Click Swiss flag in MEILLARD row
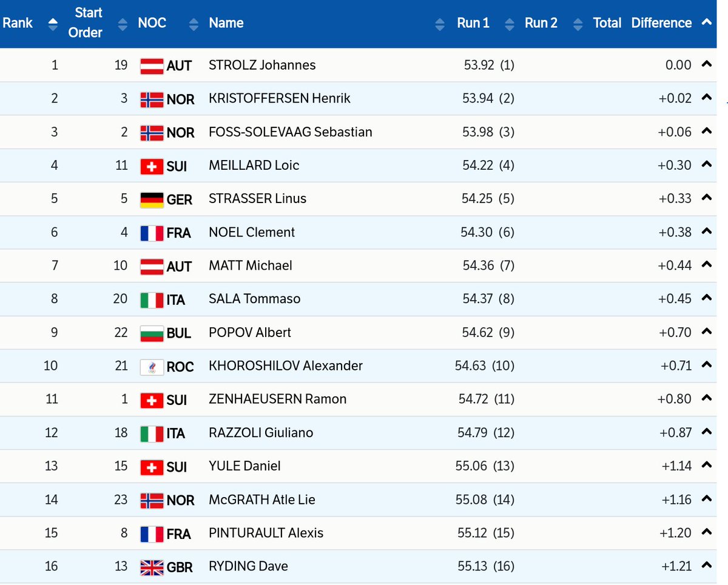This screenshot has width=728, height=585. [x=152, y=166]
